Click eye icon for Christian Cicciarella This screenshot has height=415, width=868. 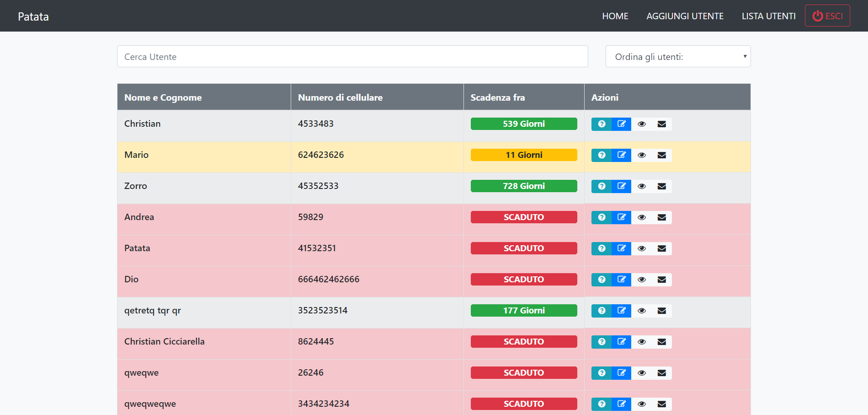642,342
